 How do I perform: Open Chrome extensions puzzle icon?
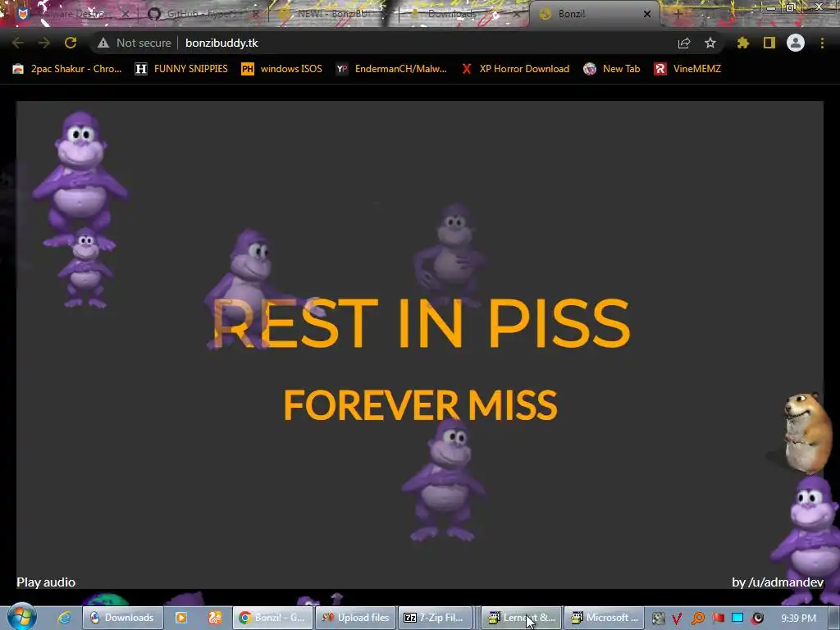tap(743, 43)
